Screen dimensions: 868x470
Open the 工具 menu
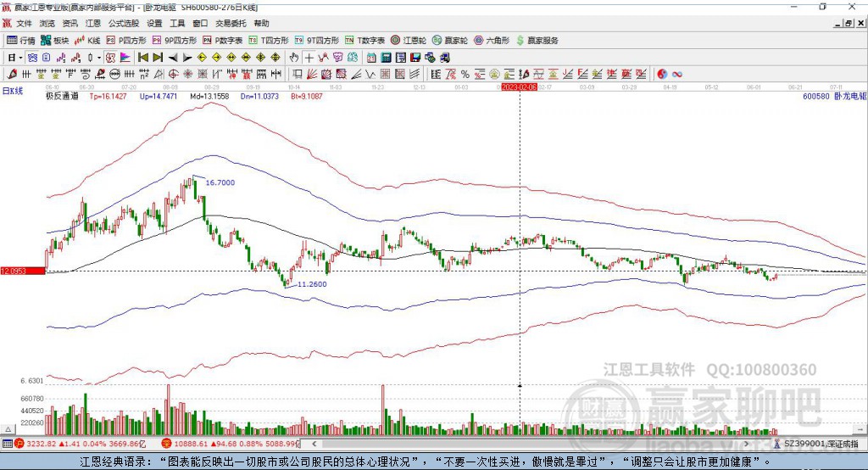(x=177, y=23)
